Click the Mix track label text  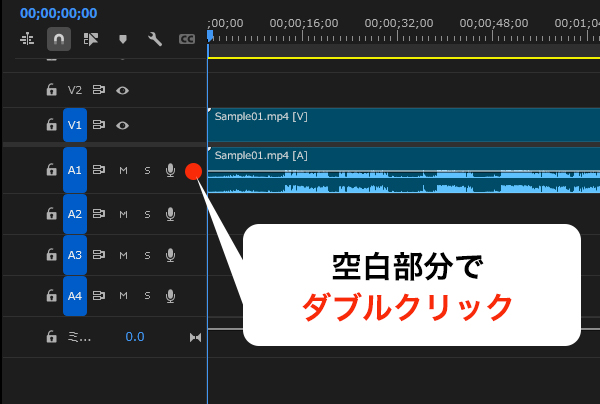(x=79, y=337)
